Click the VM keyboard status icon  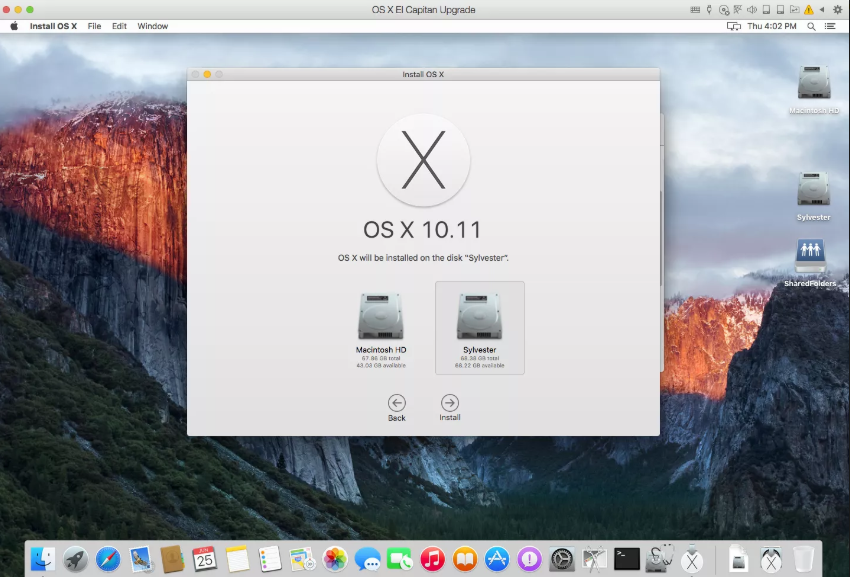tap(695, 10)
